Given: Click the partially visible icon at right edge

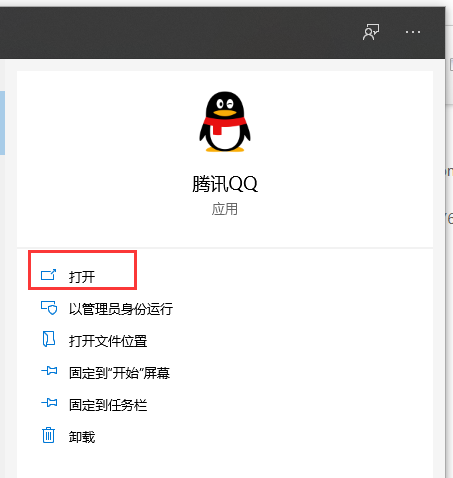Looking at the screenshot, I should point(451,65).
